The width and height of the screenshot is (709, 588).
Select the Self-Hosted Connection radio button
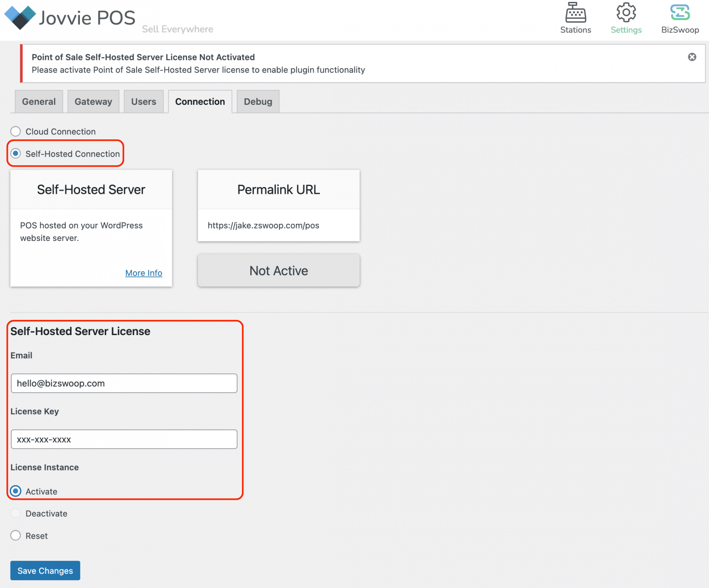(16, 154)
